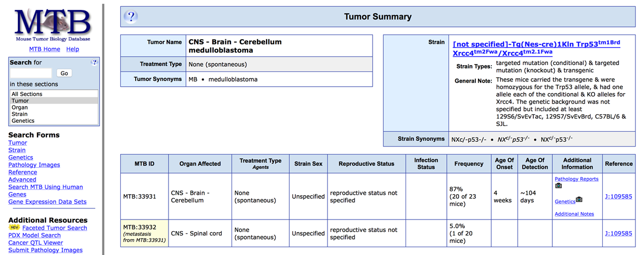
Task: Open the Cancer QTL Viewer
Action: pyautogui.click(x=36, y=243)
